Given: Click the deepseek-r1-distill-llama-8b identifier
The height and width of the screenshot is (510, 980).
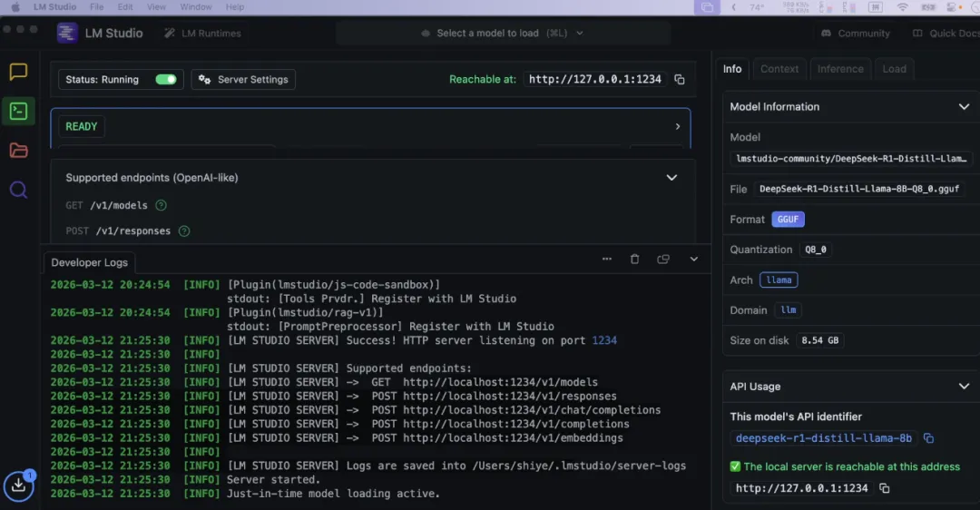Looking at the screenshot, I should point(823,438).
